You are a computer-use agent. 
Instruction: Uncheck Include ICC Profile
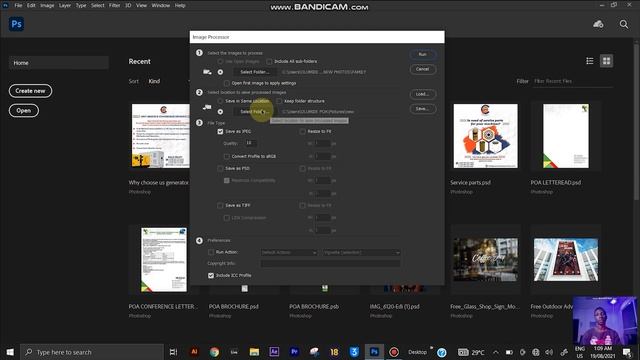click(211, 276)
